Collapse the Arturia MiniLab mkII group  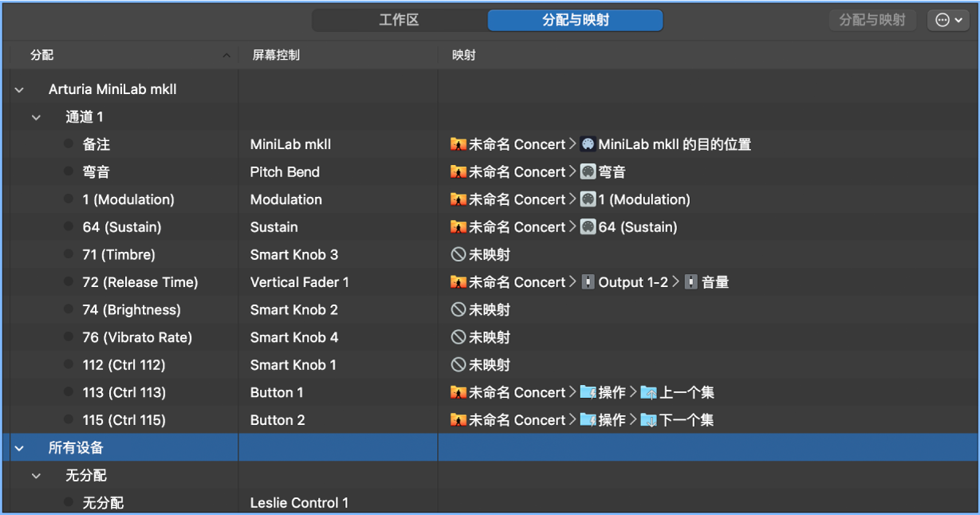(x=19, y=90)
